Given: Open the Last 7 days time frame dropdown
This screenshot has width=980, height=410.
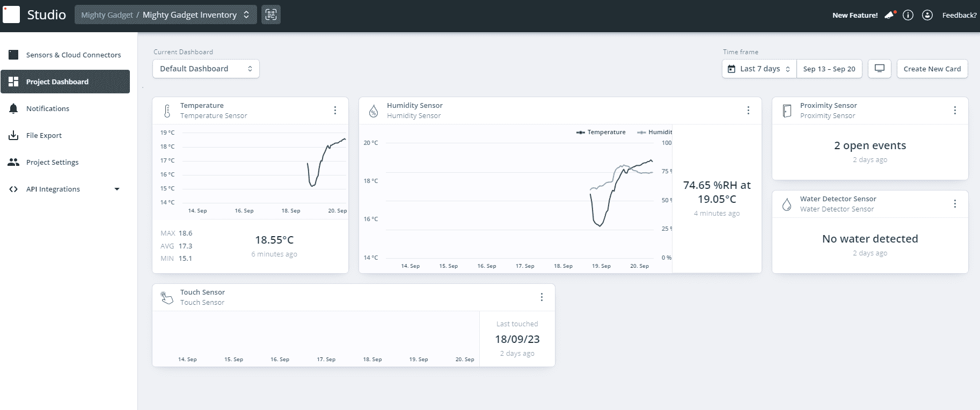Looking at the screenshot, I should pyautogui.click(x=759, y=69).
